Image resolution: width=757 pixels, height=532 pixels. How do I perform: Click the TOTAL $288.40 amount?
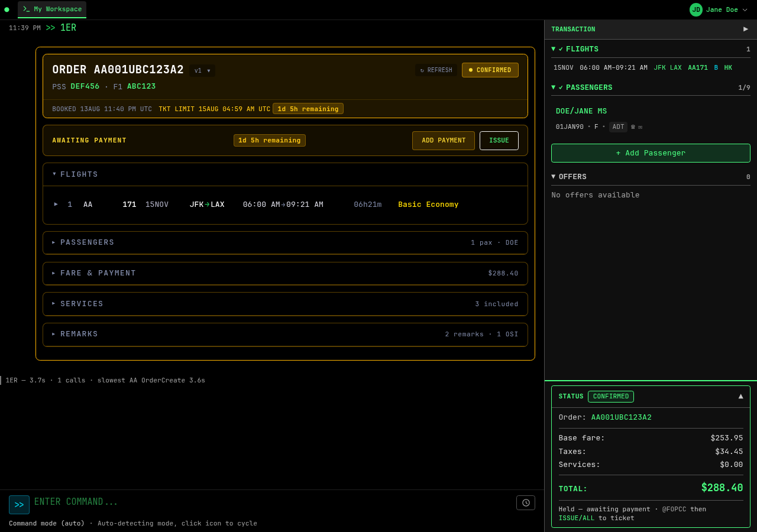click(x=722, y=488)
